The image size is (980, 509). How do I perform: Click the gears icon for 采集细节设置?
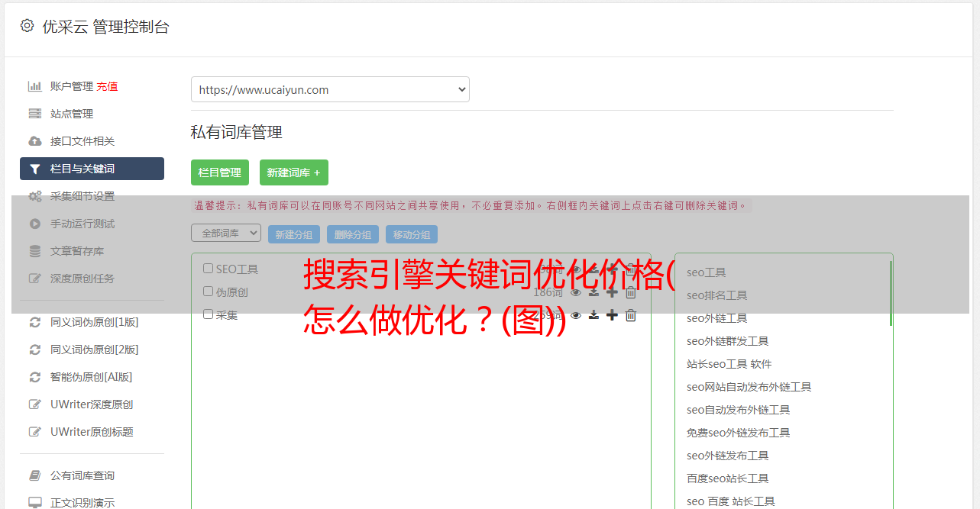35,196
